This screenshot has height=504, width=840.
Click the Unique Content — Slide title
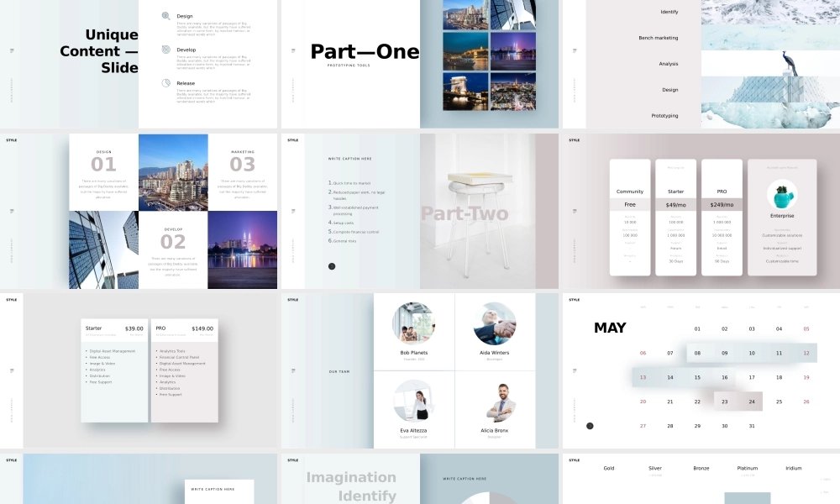coord(99,51)
